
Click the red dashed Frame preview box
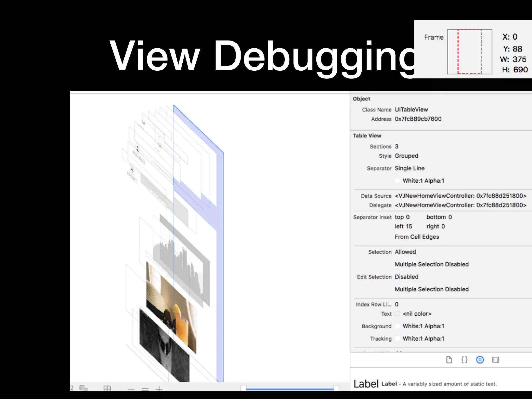[x=470, y=52]
